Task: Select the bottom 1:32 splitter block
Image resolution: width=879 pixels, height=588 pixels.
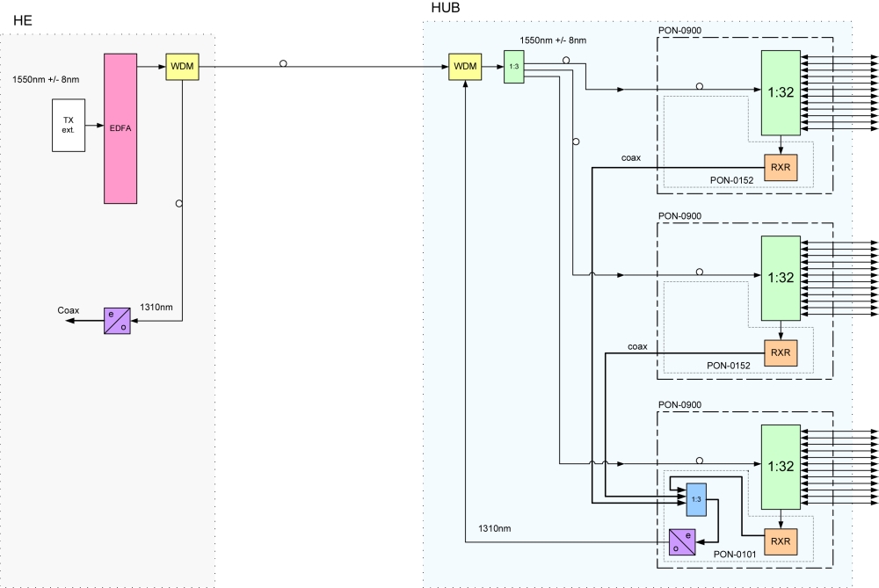Action: tap(781, 467)
